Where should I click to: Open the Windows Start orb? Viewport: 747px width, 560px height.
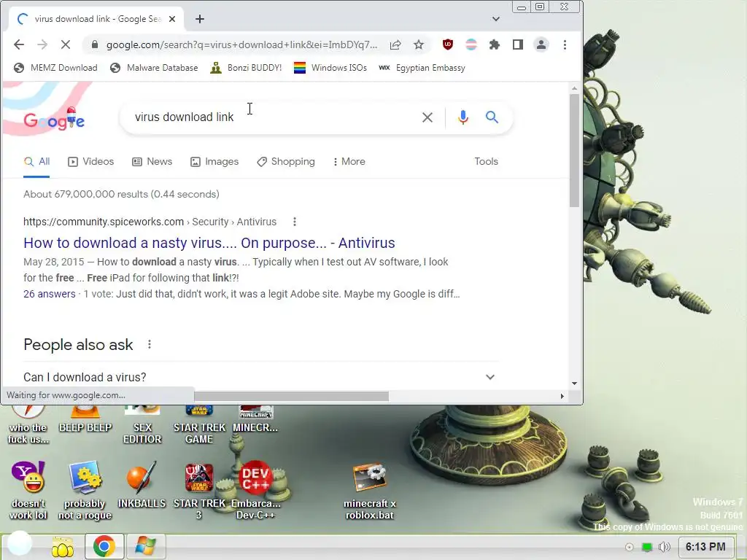[20, 544]
